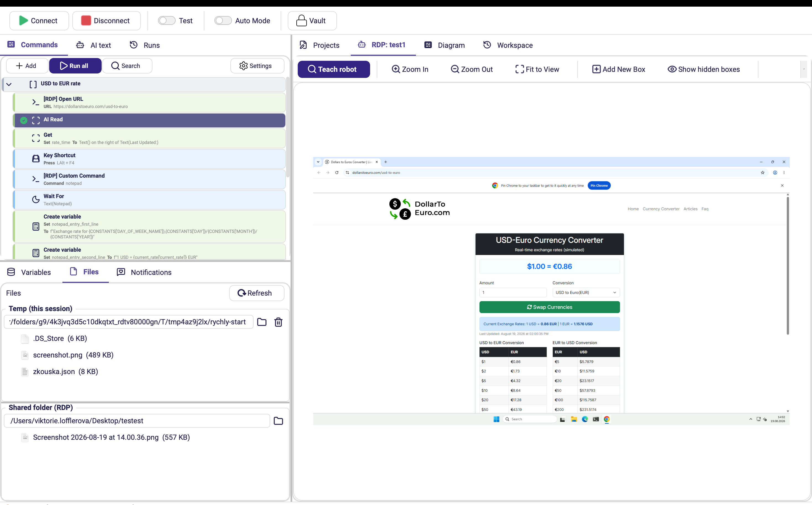
Task: Open the Vault
Action: [312, 21]
